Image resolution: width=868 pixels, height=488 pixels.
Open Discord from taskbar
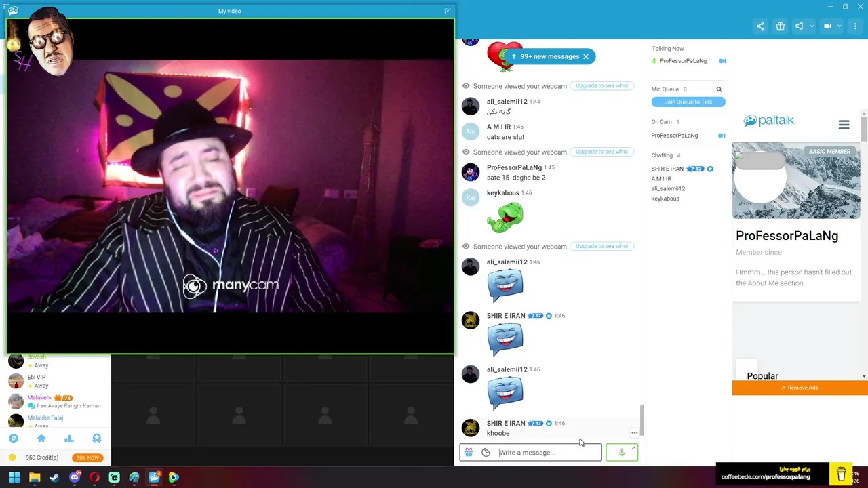click(x=75, y=477)
